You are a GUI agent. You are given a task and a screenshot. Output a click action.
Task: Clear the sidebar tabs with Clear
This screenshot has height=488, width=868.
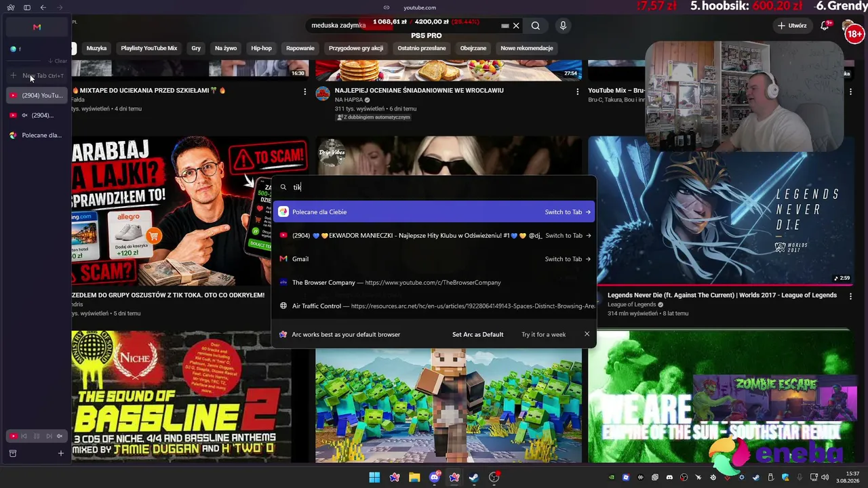[x=58, y=61]
